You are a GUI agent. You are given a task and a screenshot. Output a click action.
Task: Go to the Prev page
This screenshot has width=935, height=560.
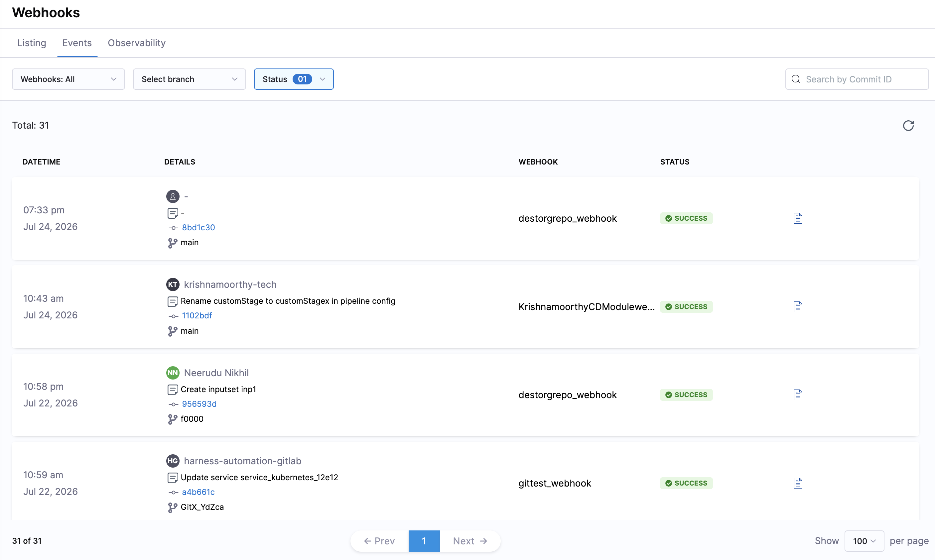point(379,541)
